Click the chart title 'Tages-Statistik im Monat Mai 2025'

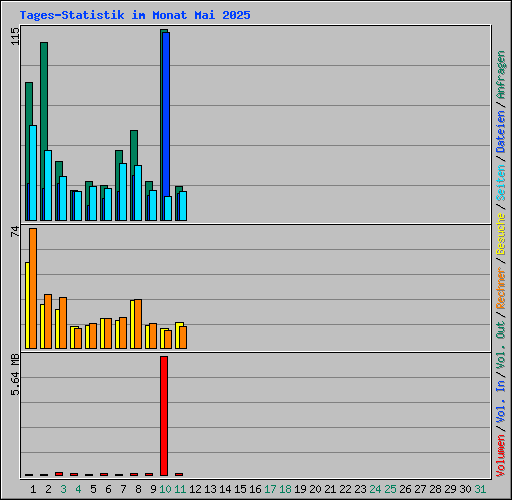tap(135, 15)
